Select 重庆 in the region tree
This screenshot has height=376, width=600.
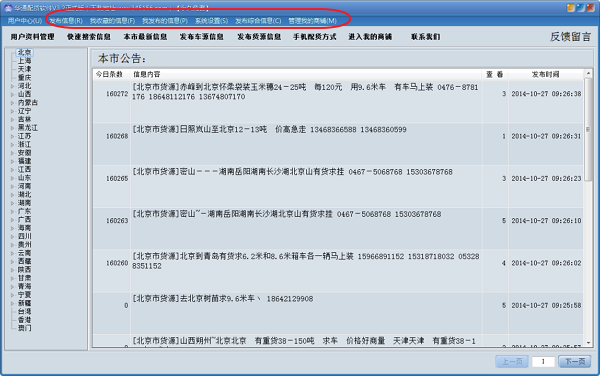tap(24, 77)
